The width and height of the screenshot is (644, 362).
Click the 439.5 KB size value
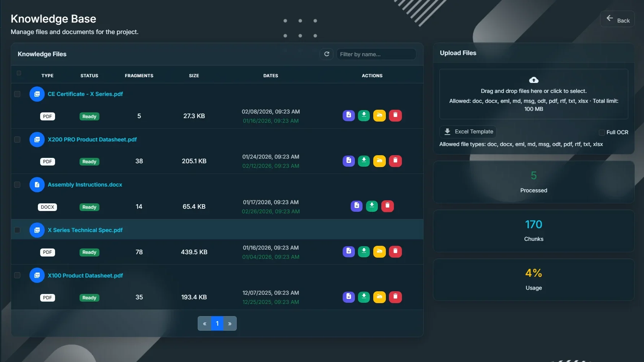tap(194, 252)
